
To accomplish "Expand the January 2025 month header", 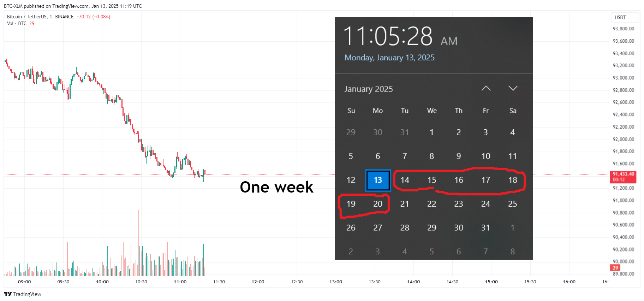I will point(368,89).
